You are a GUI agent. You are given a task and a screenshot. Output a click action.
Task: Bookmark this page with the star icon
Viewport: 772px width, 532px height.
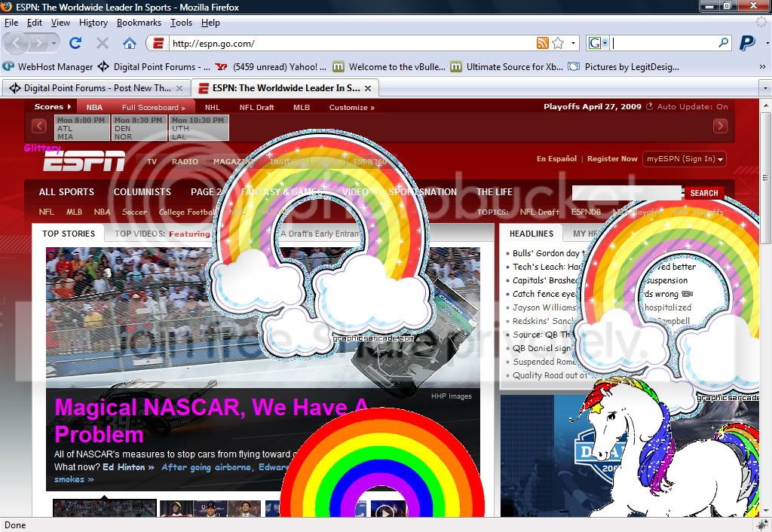point(558,43)
